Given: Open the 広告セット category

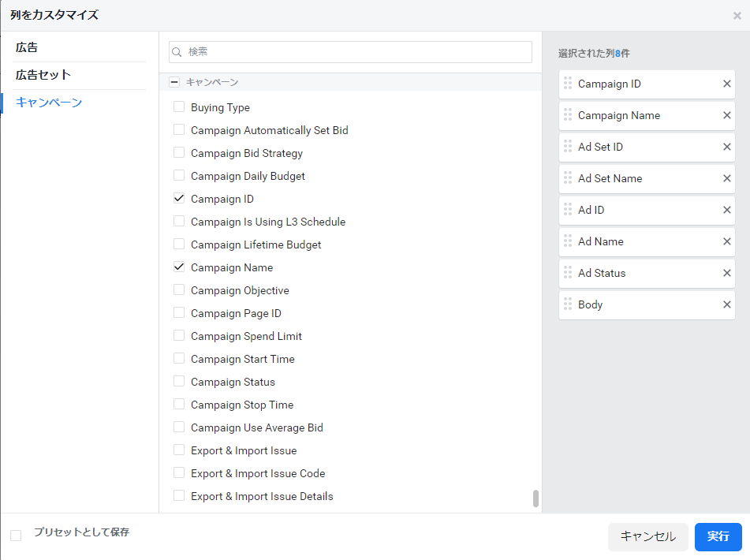Looking at the screenshot, I should [43, 75].
